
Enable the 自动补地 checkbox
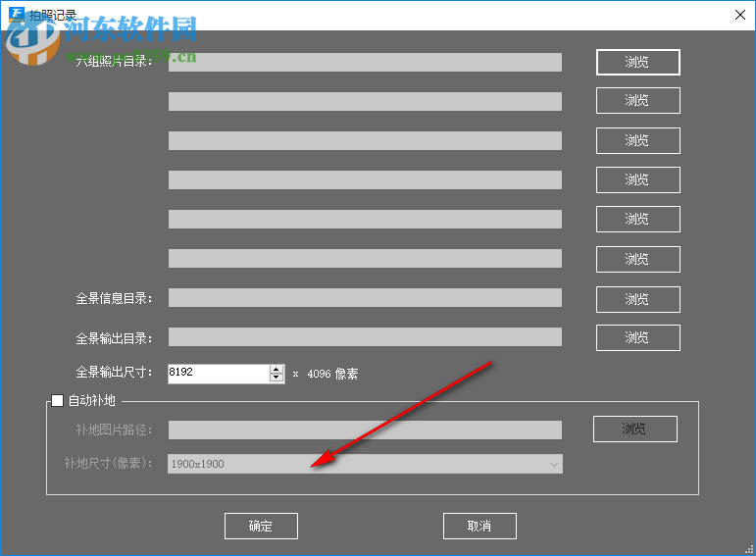(x=58, y=400)
